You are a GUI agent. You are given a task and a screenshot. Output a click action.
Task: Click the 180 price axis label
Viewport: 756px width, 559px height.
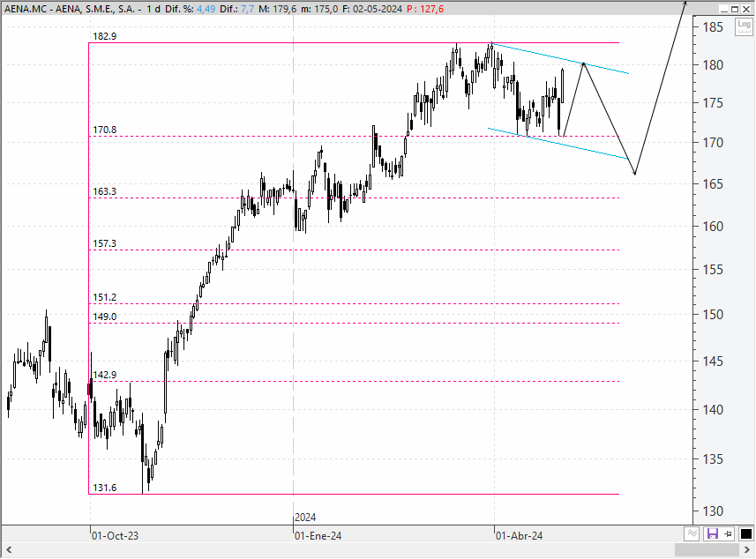(x=713, y=65)
